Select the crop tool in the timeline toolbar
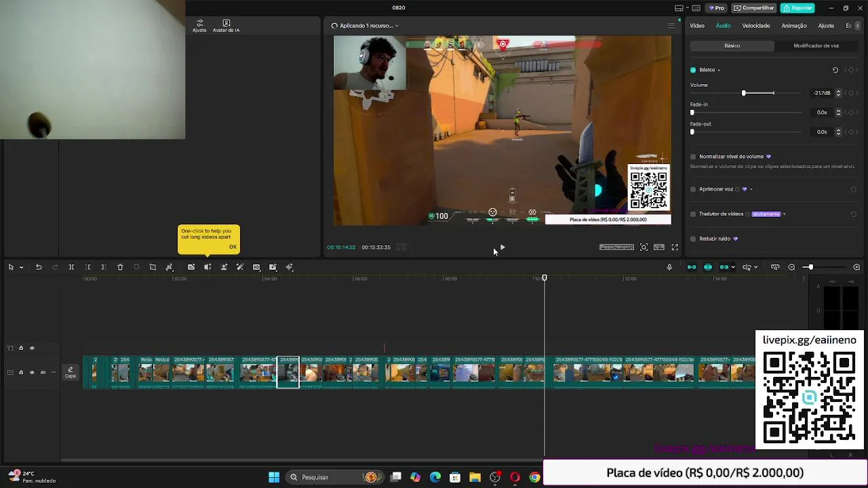The image size is (868, 488). pyautogui.click(x=153, y=267)
